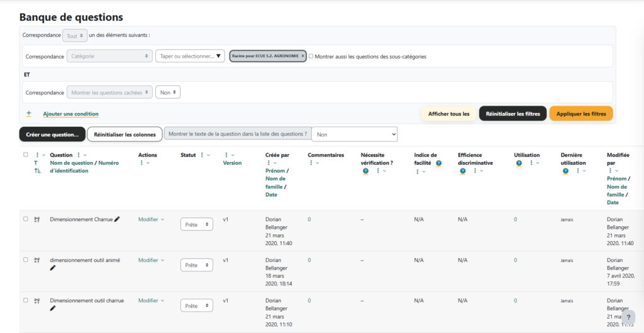644x333 pixels.
Task: Sort by Nom de question link
Action: point(72,163)
